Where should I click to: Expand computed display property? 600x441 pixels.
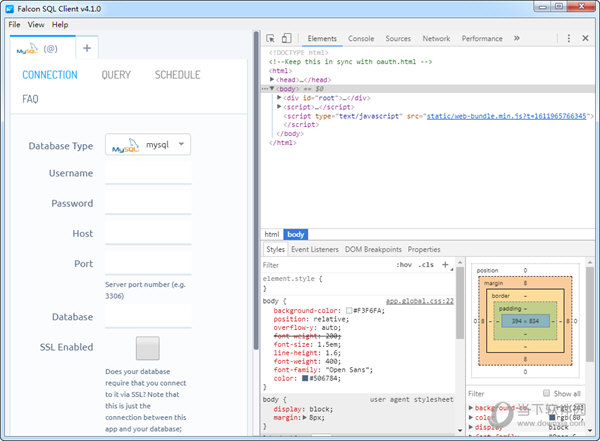click(x=471, y=427)
